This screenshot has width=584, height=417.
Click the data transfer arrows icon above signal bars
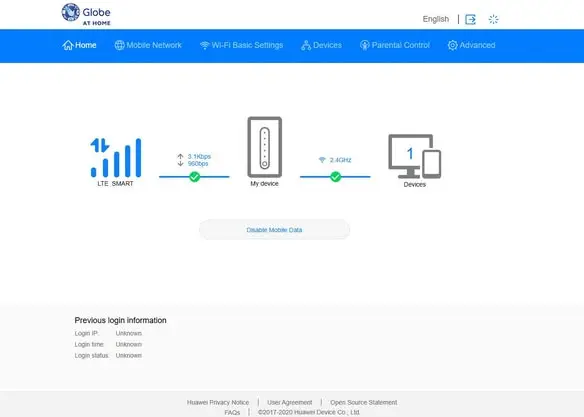point(99,145)
